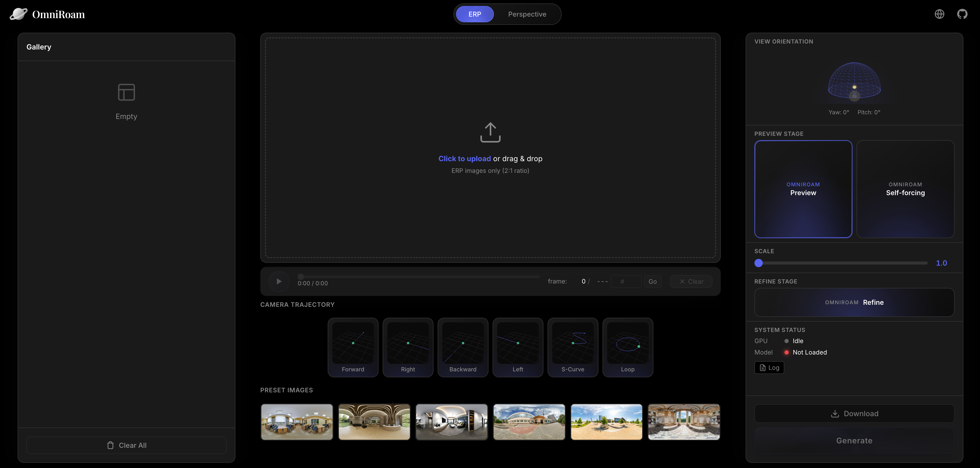The width and height of the screenshot is (980, 468).
Task: Click the globe language icon
Action: 939,14
